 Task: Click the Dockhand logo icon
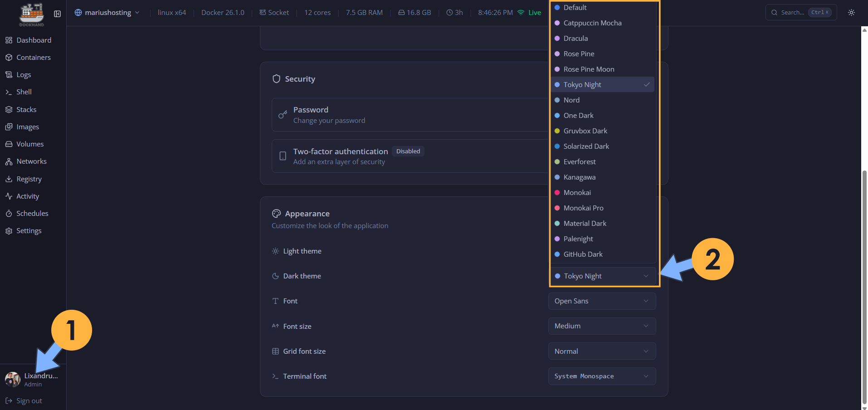coord(31,14)
